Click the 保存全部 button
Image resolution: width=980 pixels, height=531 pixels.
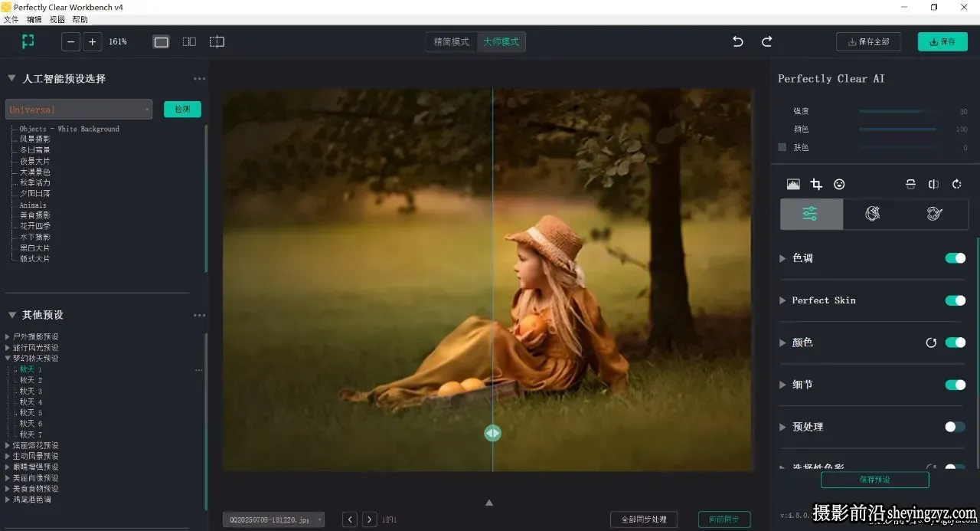(x=868, y=41)
